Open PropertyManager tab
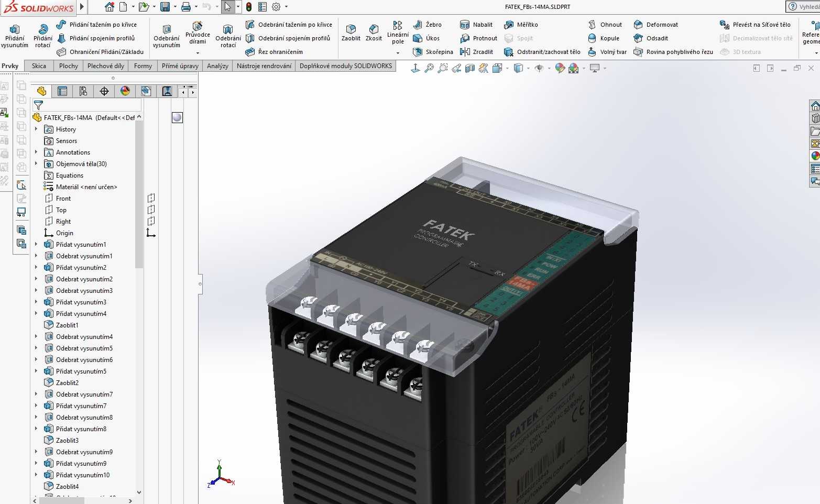Viewport: 820px width, 504px height. (x=62, y=92)
